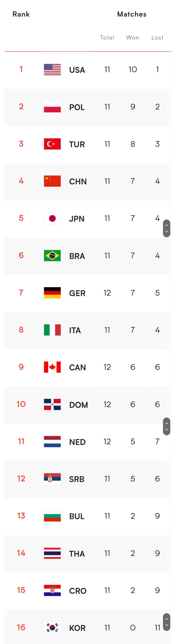Select the Serbia flag icon
Image resolution: width=175 pixels, height=644 pixels.
(52, 479)
